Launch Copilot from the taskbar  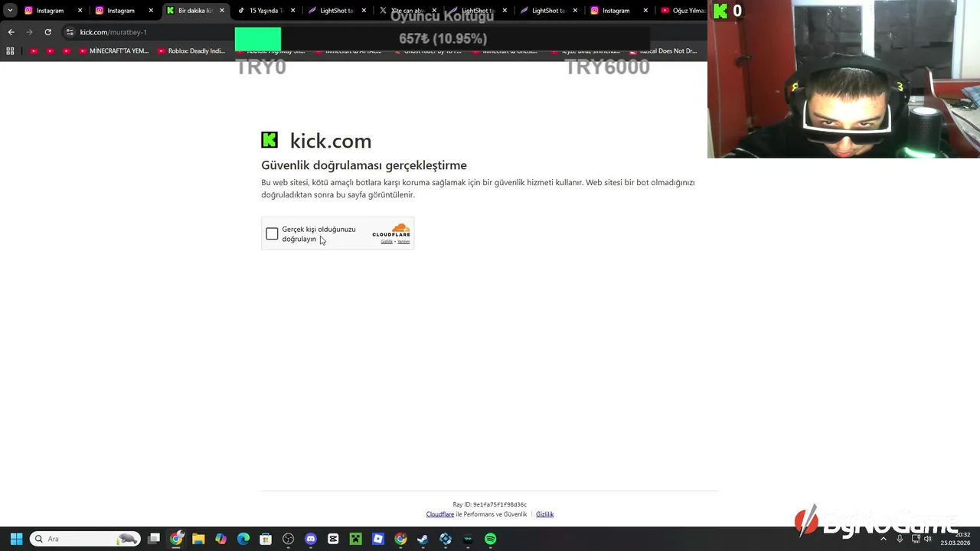220,539
